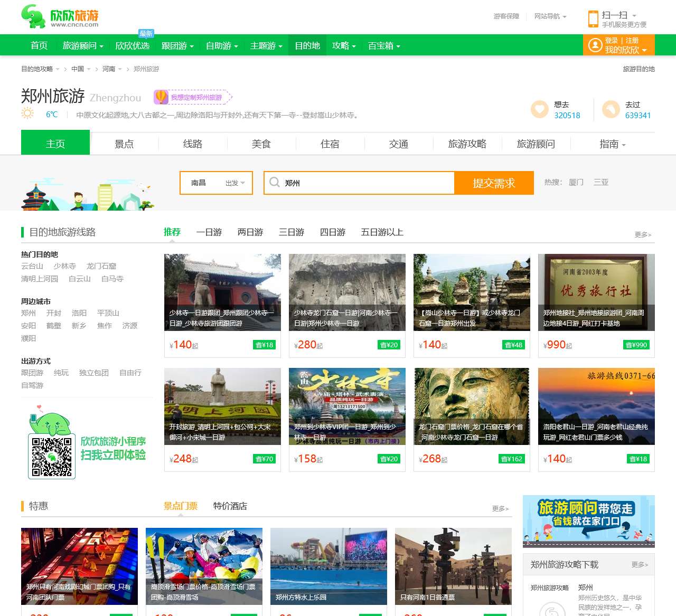Click the magnifier icon in search box

275,183
